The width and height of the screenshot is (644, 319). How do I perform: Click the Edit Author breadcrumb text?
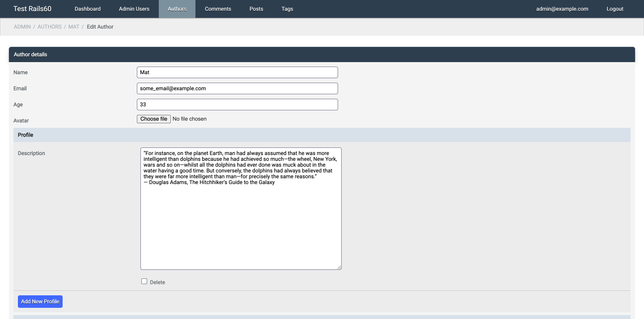(x=100, y=27)
